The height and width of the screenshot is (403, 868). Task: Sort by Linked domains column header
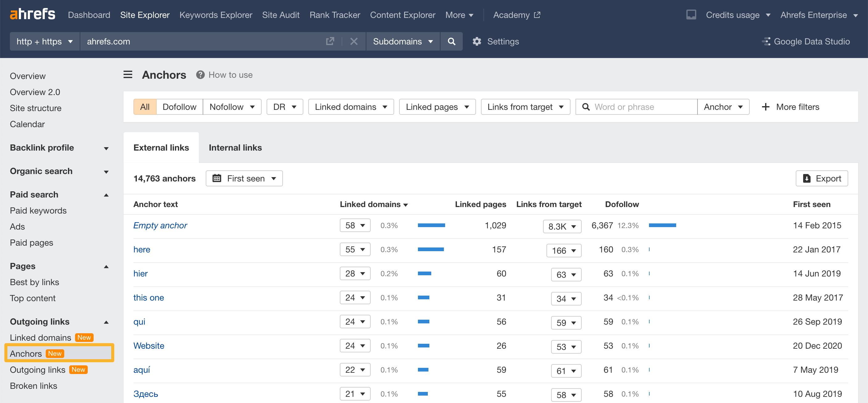click(x=373, y=204)
